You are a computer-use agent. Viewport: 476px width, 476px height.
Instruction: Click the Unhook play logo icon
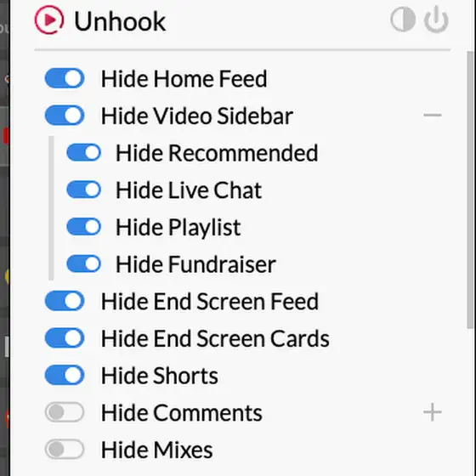coord(49,20)
